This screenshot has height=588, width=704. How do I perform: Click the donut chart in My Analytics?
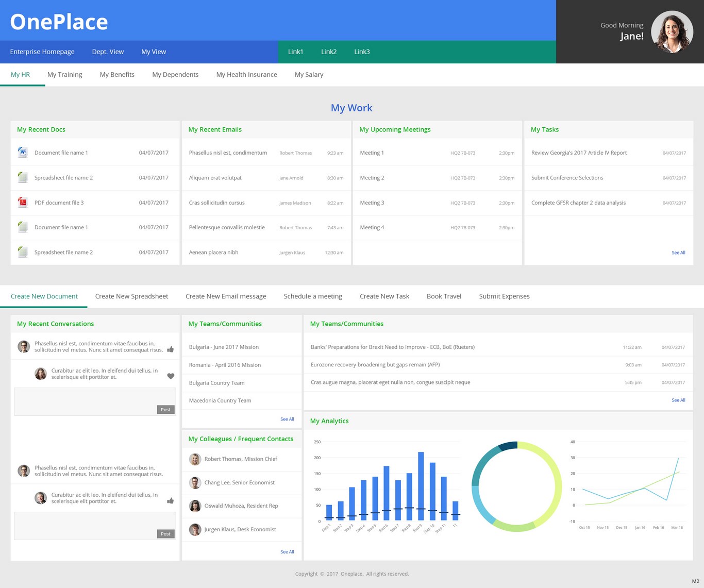[517, 486]
